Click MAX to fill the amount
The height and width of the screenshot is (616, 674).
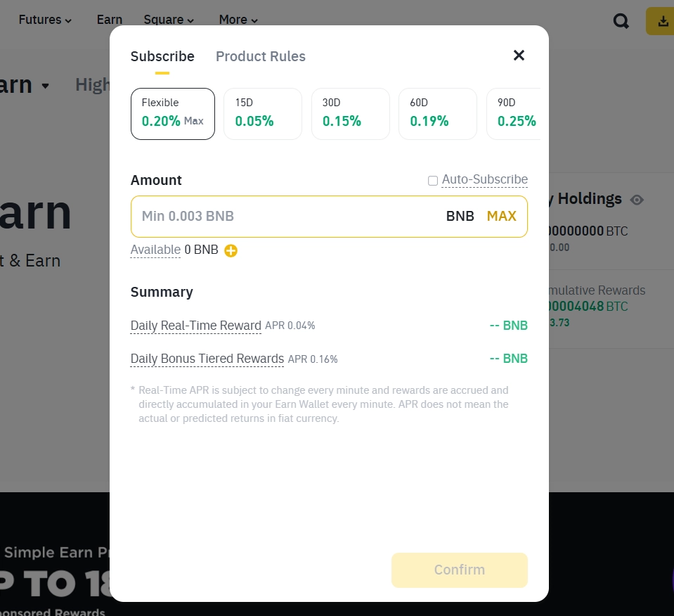tap(501, 216)
